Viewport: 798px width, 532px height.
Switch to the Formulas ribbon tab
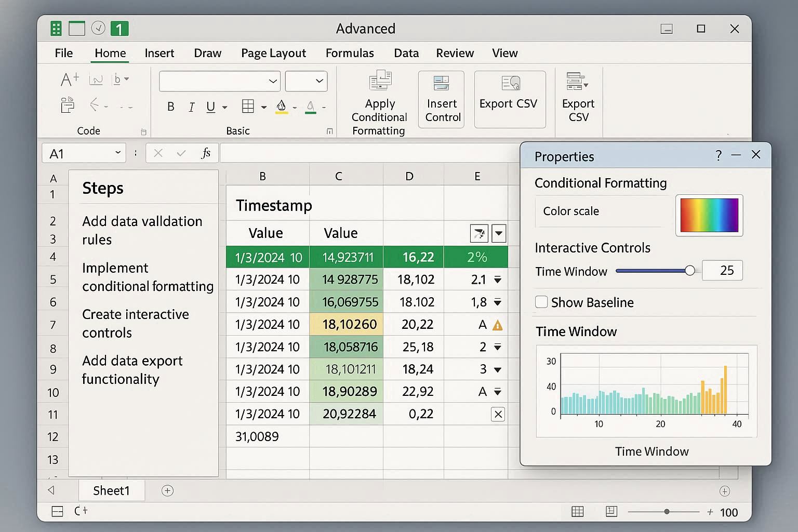349,53
